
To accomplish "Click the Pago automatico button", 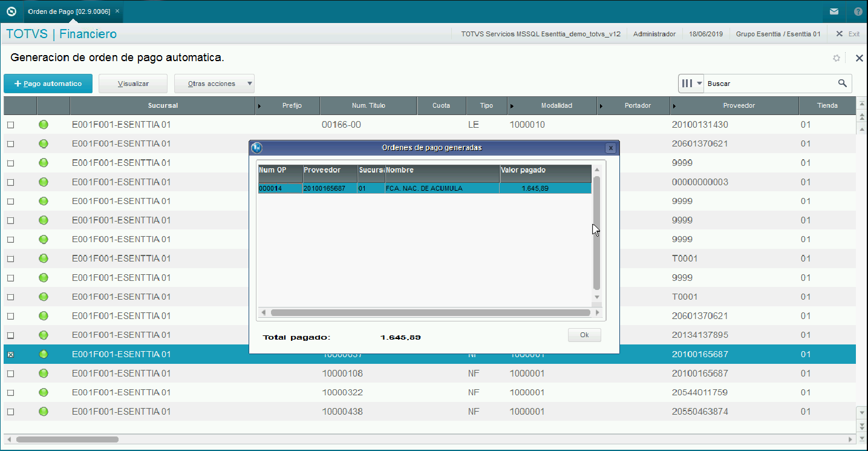I will click(x=48, y=84).
